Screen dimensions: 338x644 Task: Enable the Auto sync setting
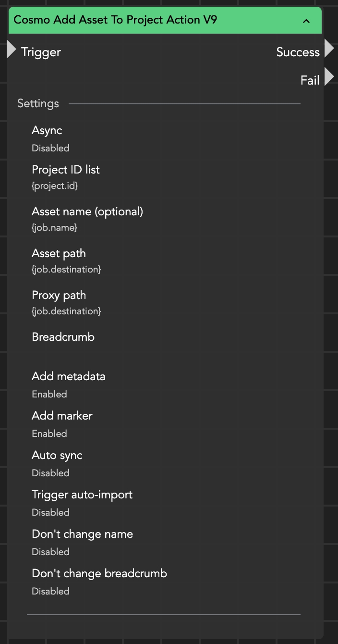point(50,473)
